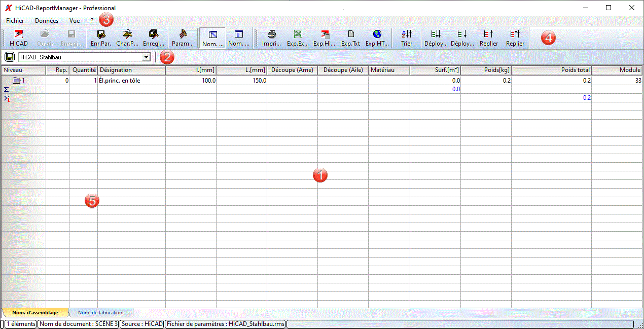This screenshot has width=644, height=329.
Task: Click the l.[mm] column header
Action: coord(191,70)
